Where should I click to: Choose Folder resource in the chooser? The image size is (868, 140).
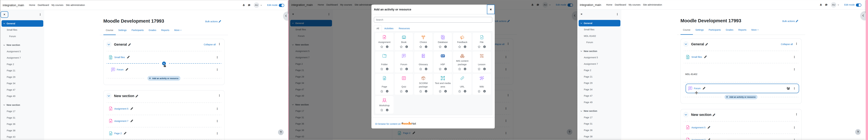pos(384,56)
